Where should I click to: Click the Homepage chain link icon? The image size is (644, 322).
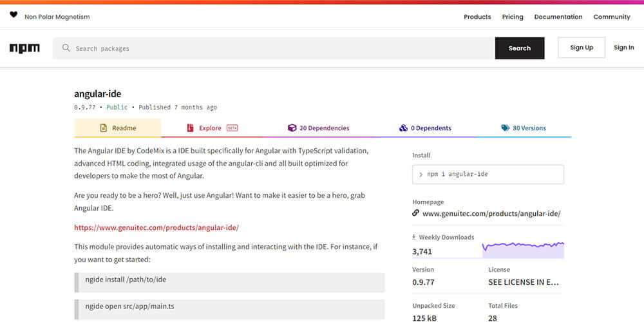415,213
